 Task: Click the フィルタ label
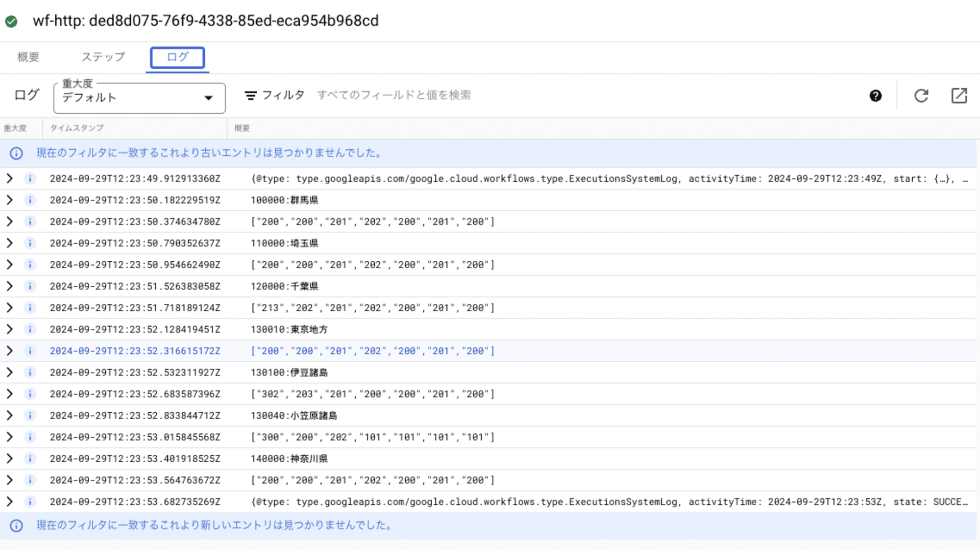click(283, 95)
